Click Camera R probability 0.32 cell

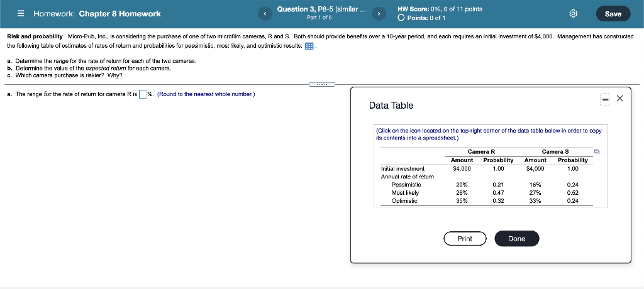(x=498, y=201)
